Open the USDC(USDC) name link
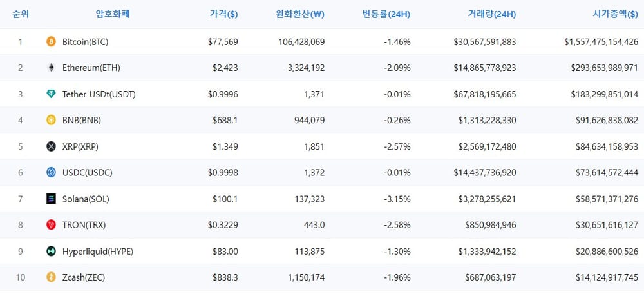The height and width of the screenshot is (296, 644). tap(88, 173)
